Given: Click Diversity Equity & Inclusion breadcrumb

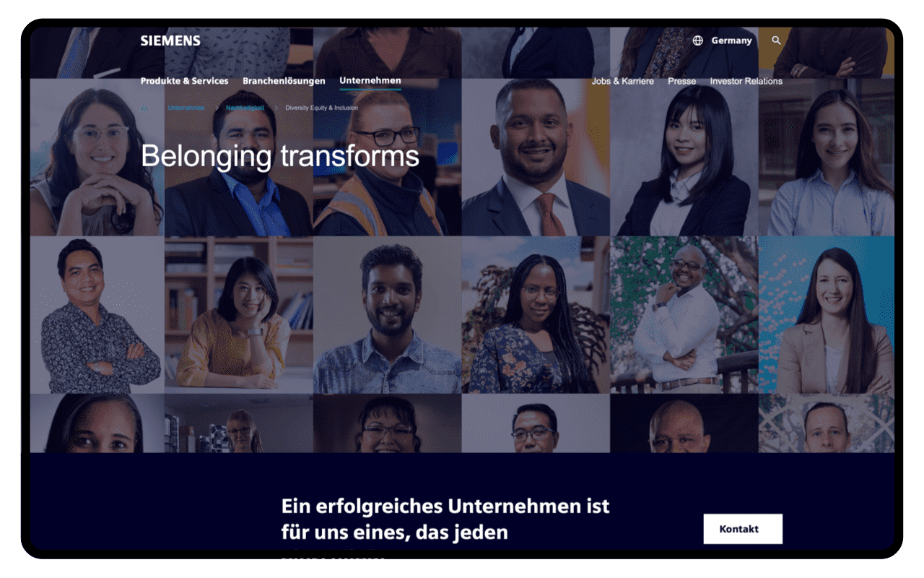Looking at the screenshot, I should coord(321,108).
